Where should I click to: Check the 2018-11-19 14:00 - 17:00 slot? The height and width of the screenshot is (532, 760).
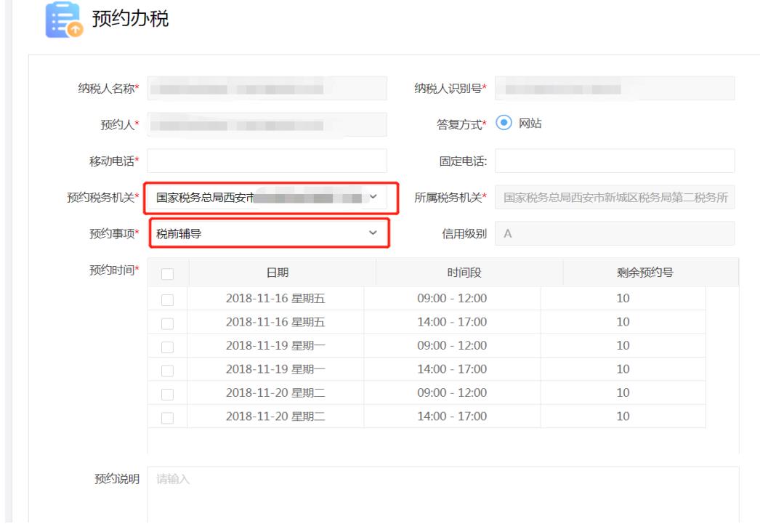pos(168,369)
